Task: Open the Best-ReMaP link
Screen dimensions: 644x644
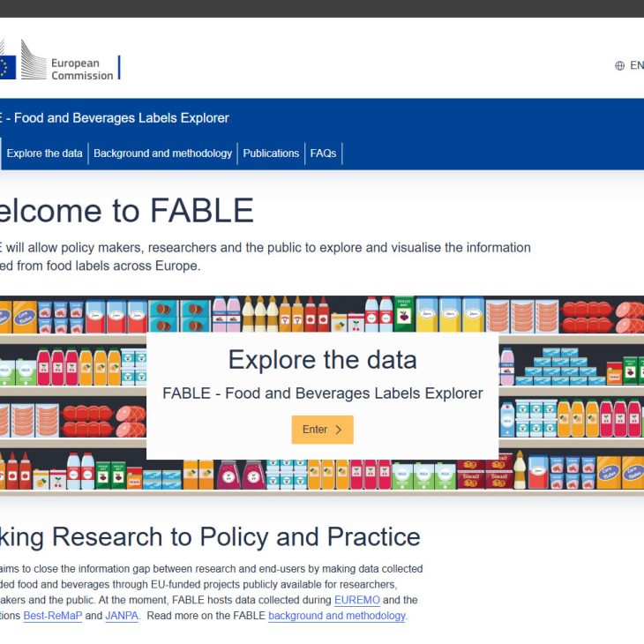Action: [52, 616]
